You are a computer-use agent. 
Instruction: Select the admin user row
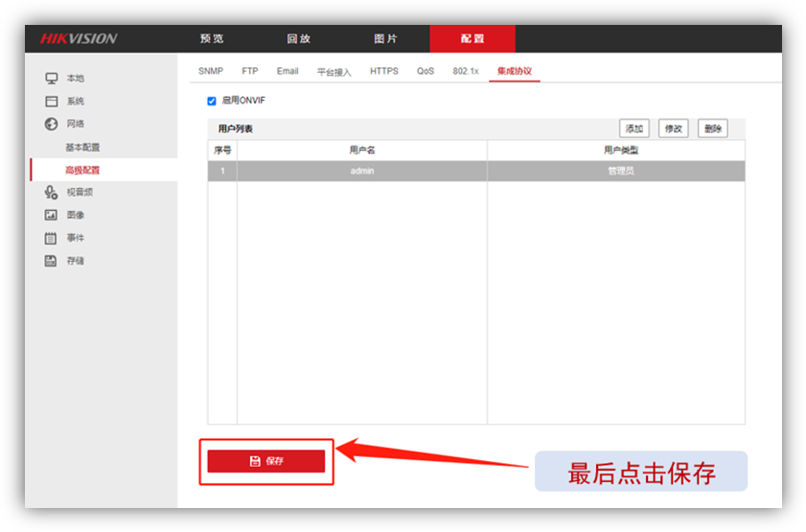coord(476,171)
